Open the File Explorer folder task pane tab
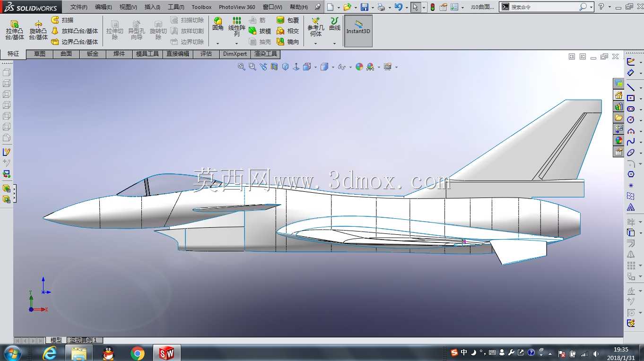Screen dimensions: 644x361 [x=618, y=118]
